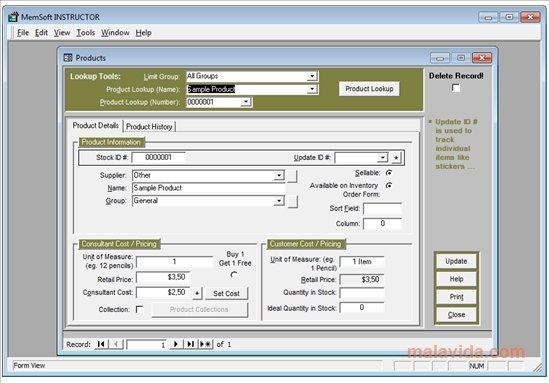Viewport: 549px width, 383px height.
Task: Click the Quantity in Stock field
Action: coord(362,293)
